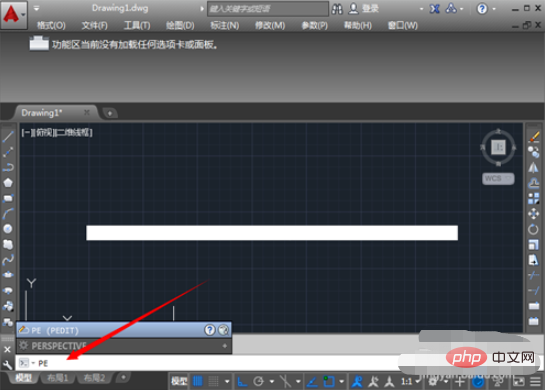Image resolution: width=545 pixels, height=390 pixels.
Task: Select the Extend modify tool
Action: pyautogui.click(x=534, y=290)
